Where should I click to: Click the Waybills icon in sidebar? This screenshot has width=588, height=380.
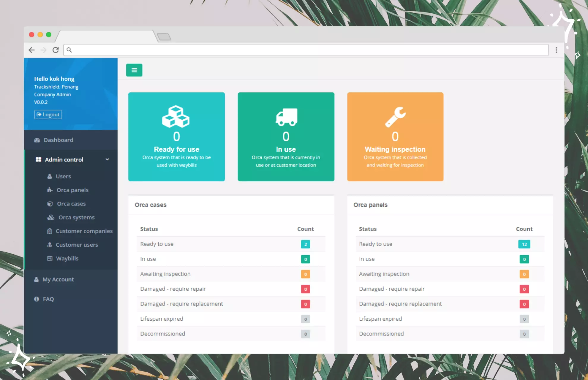click(50, 258)
